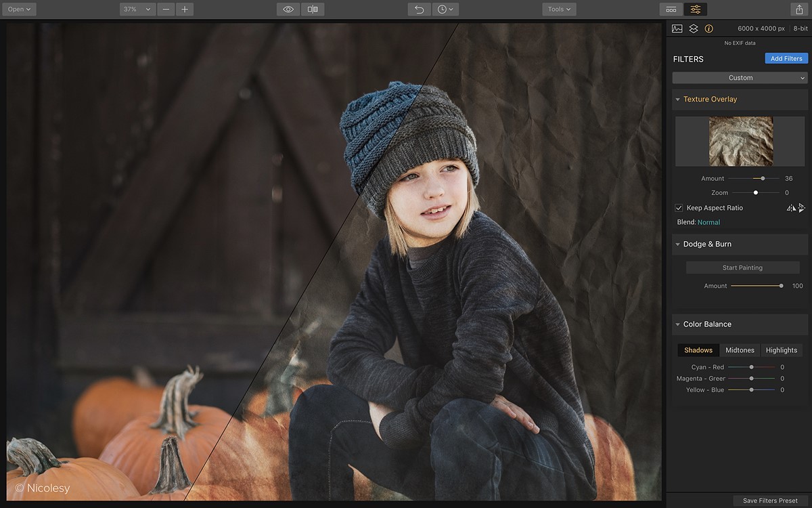This screenshot has width=812, height=508.
Task: Open the Custom preset dropdown
Action: [740, 78]
